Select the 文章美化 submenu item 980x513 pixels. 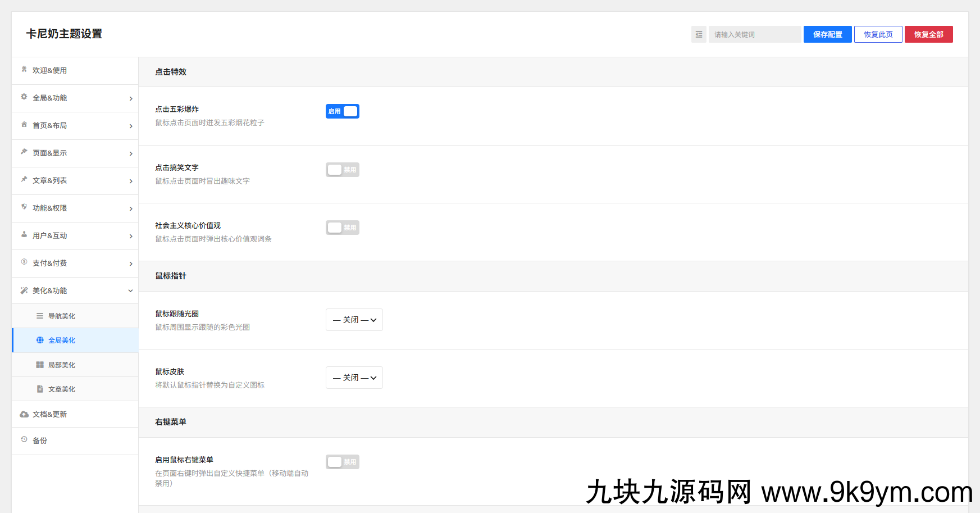click(x=75, y=389)
